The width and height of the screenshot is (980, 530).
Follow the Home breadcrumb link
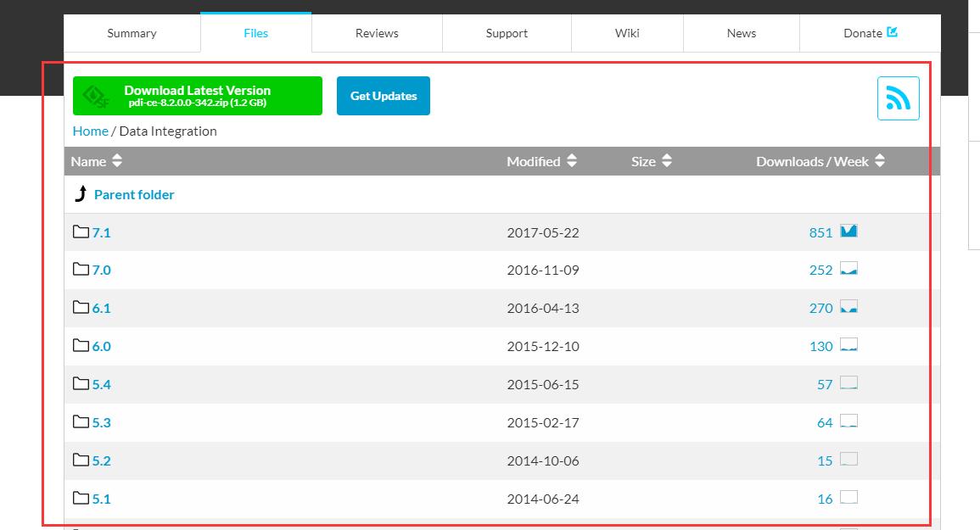[90, 131]
